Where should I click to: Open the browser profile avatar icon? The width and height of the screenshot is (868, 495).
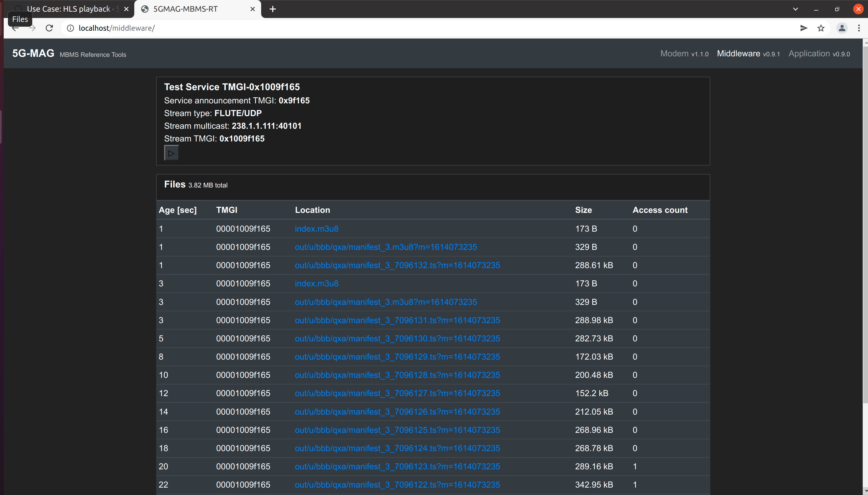pos(842,28)
